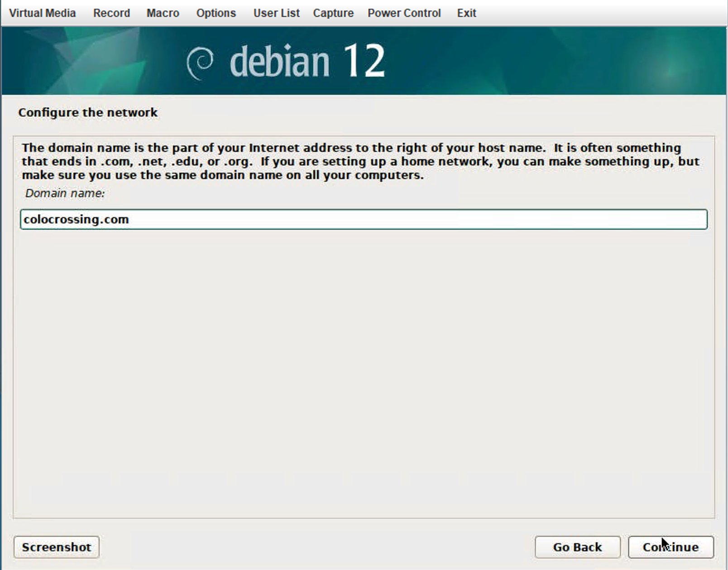
Task: Click the Debian swirl logo
Action: pos(200,63)
